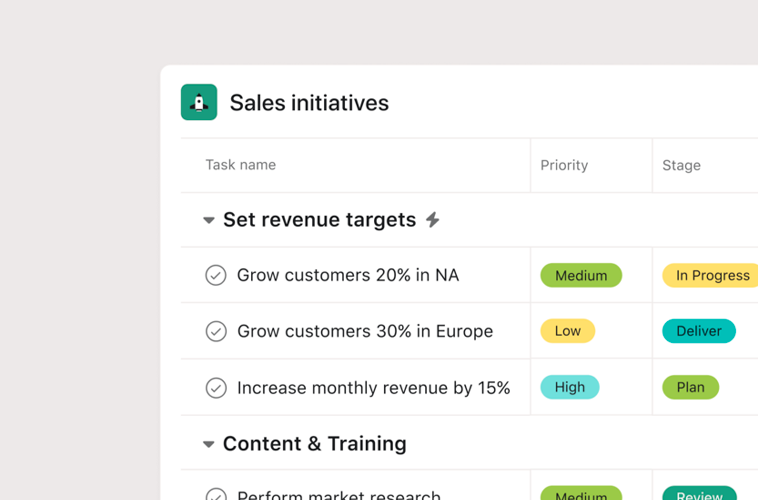The width and height of the screenshot is (758, 500).
Task: Change the teal High priority tag
Action: [569, 388]
